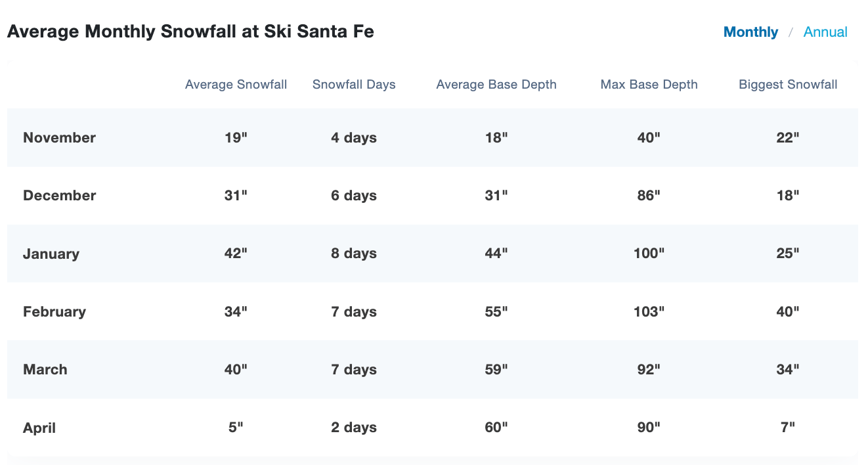Click the Average Base Depth column header

(496, 84)
